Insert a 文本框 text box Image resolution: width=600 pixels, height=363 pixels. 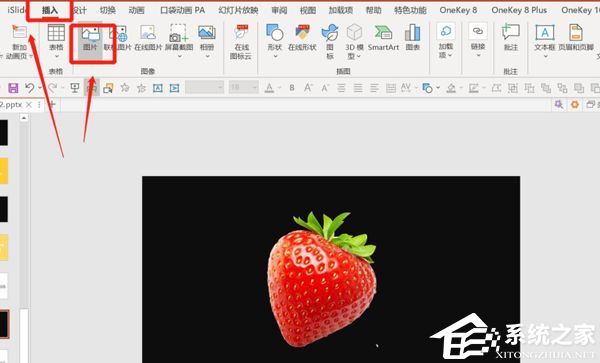pyautogui.click(x=545, y=41)
